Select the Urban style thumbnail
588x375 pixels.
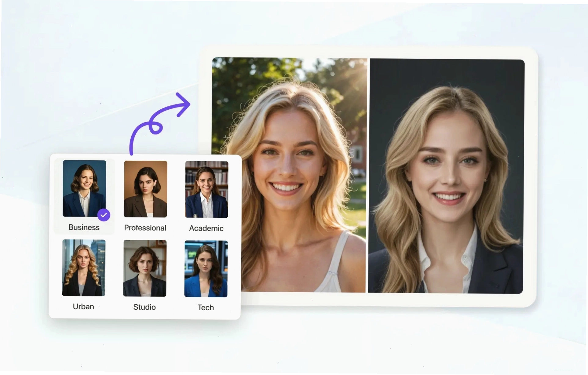[84, 268]
